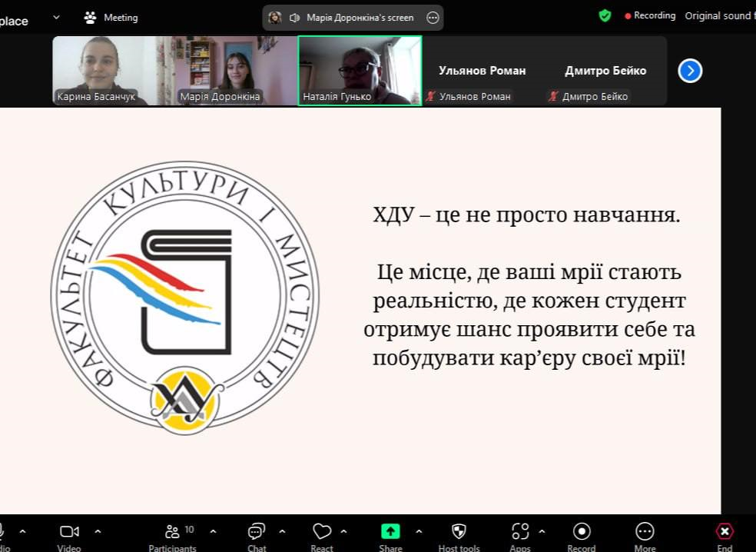756x552 pixels.
Task: Open the Chat panel
Action: tap(257, 537)
